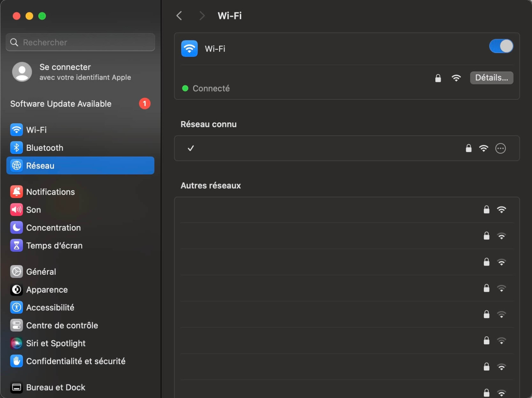Click the Notifications bell icon
532x398 pixels.
click(x=16, y=192)
